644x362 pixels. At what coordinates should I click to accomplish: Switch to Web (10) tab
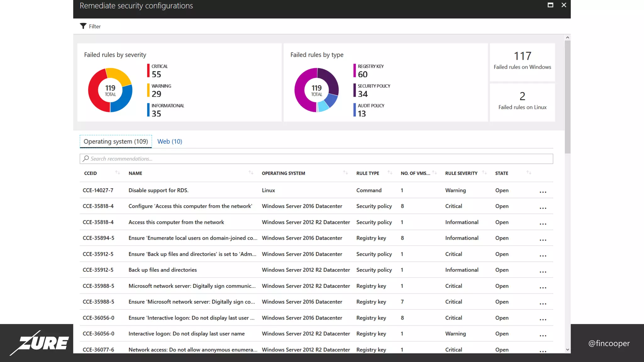point(169,141)
